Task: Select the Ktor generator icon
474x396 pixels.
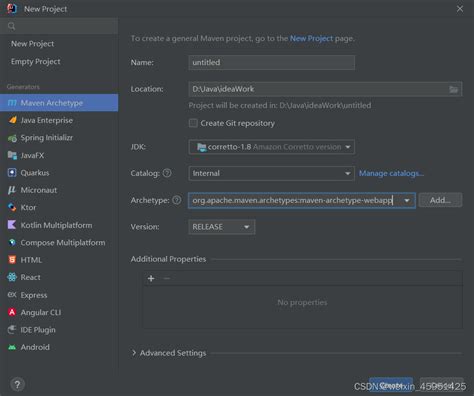Action: pyautogui.click(x=12, y=207)
